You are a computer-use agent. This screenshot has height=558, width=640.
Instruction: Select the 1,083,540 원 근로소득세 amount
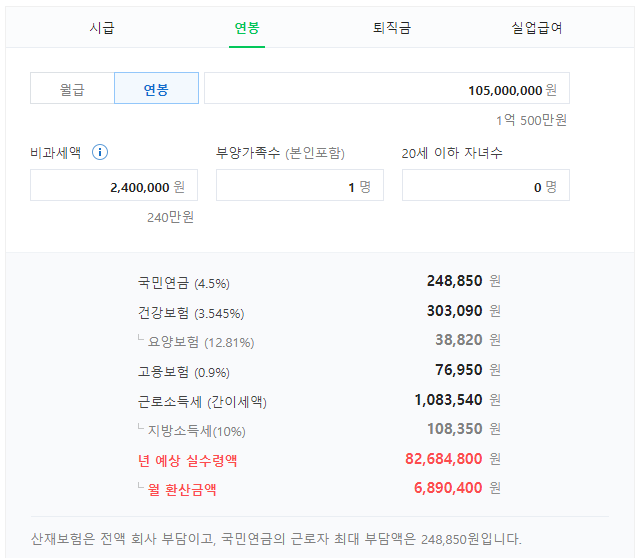[458, 400]
